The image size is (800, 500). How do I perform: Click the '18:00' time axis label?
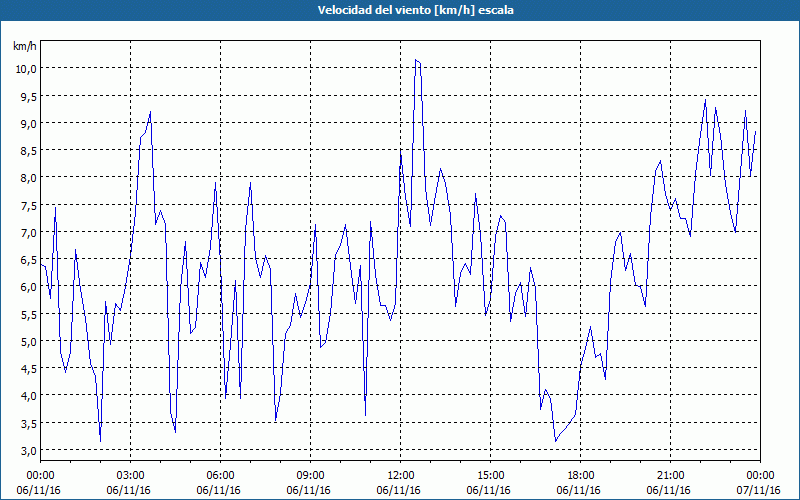(x=581, y=476)
